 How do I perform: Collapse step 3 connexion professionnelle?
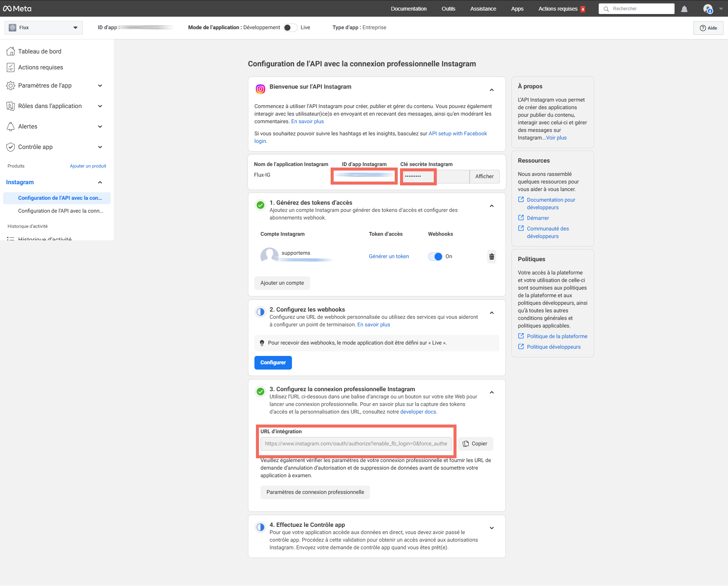pyautogui.click(x=492, y=392)
